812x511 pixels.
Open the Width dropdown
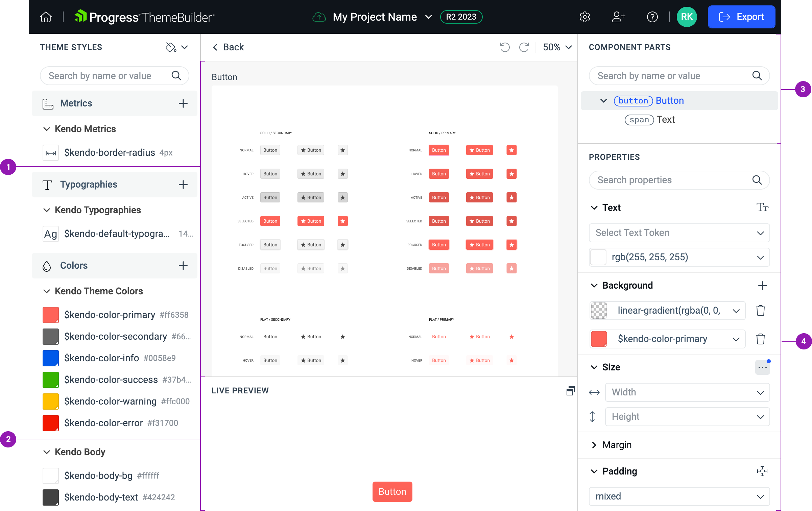tap(687, 392)
